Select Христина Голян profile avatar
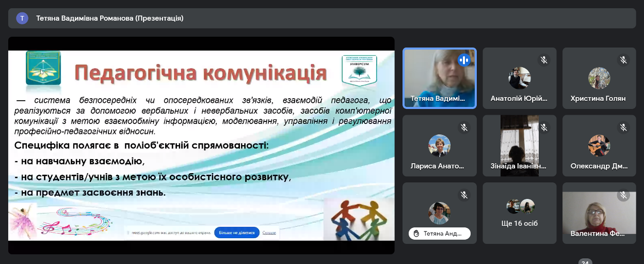 [x=599, y=78]
